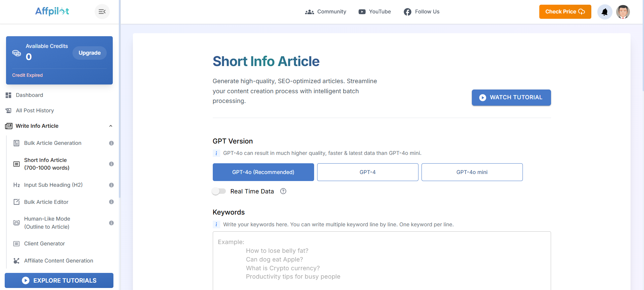Open the YouTube link

[x=375, y=12]
